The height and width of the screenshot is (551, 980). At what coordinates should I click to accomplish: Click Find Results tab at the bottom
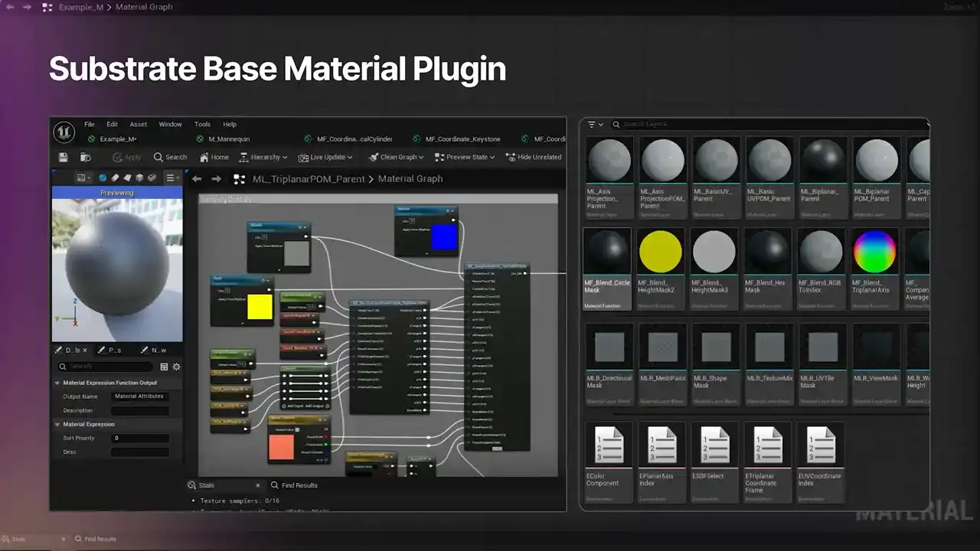click(x=292, y=485)
